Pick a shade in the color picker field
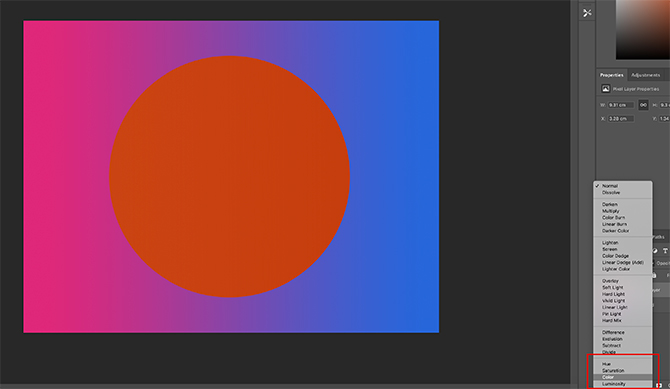670x389 pixels. click(643, 29)
